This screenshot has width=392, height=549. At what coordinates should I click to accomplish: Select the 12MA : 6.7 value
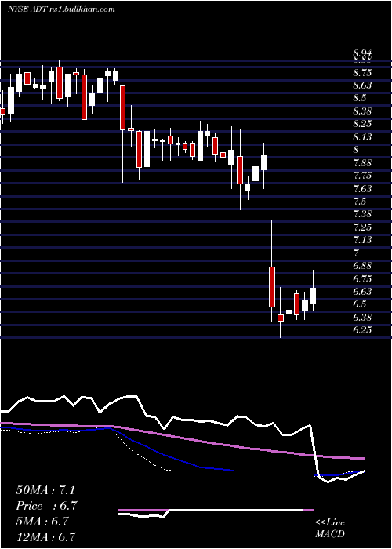tap(45, 537)
